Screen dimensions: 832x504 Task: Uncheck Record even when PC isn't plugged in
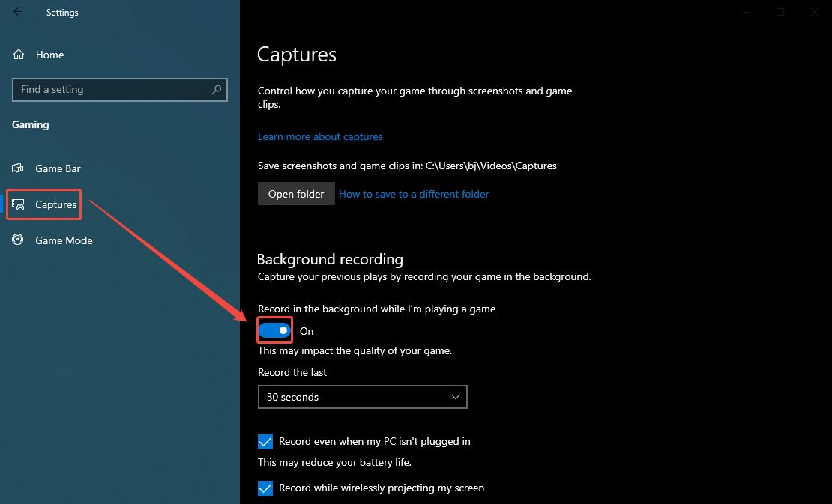click(265, 442)
